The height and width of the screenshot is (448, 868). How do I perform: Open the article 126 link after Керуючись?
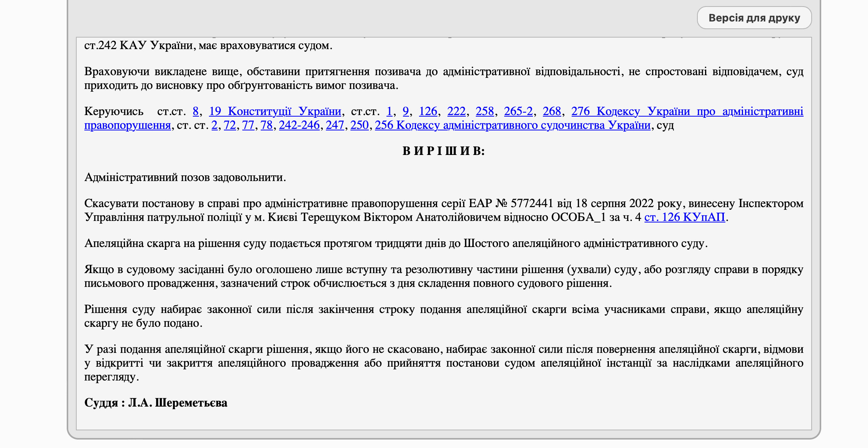pos(428,111)
